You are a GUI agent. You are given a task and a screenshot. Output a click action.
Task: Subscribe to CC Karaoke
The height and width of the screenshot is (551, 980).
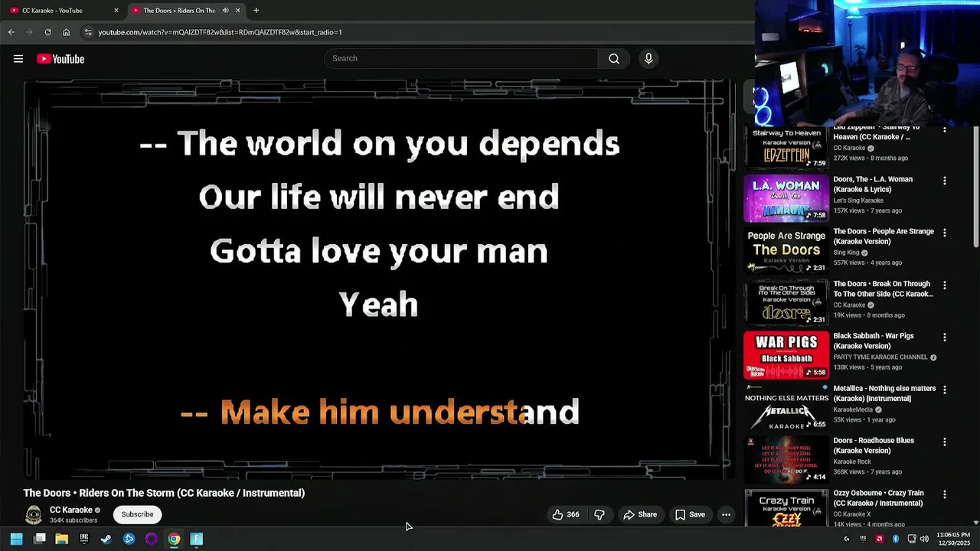tap(137, 514)
